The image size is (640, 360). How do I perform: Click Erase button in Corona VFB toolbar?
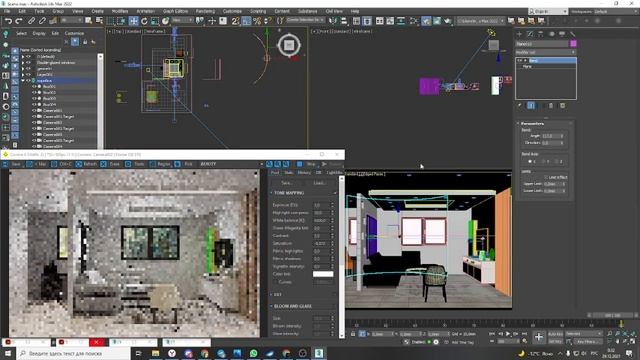(x=111, y=164)
